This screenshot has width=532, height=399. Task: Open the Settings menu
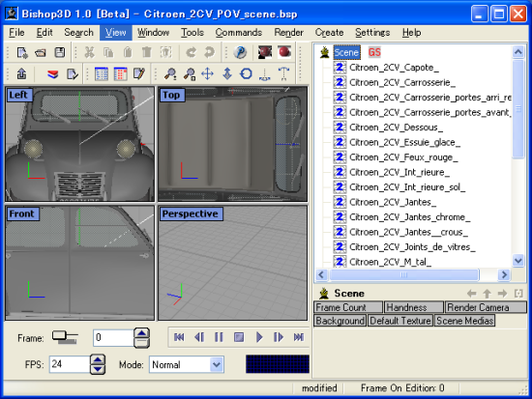pos(372,33)
